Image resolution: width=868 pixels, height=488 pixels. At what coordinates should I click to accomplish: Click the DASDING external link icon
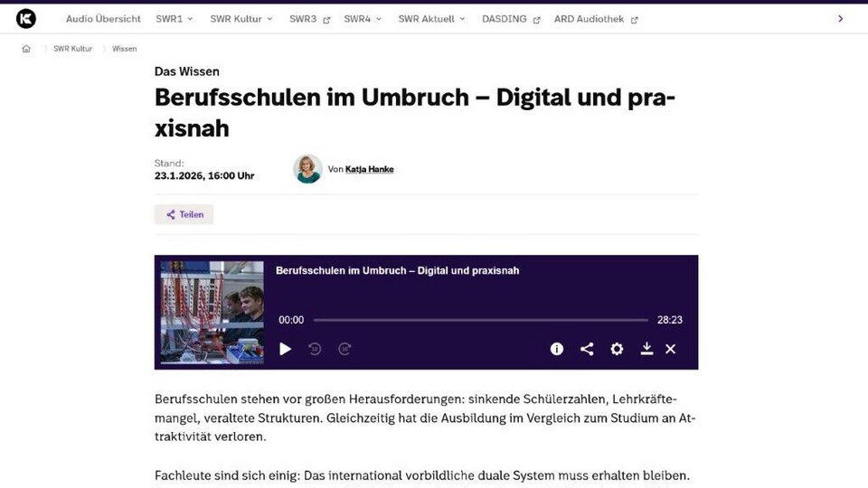tap(536, 20)
